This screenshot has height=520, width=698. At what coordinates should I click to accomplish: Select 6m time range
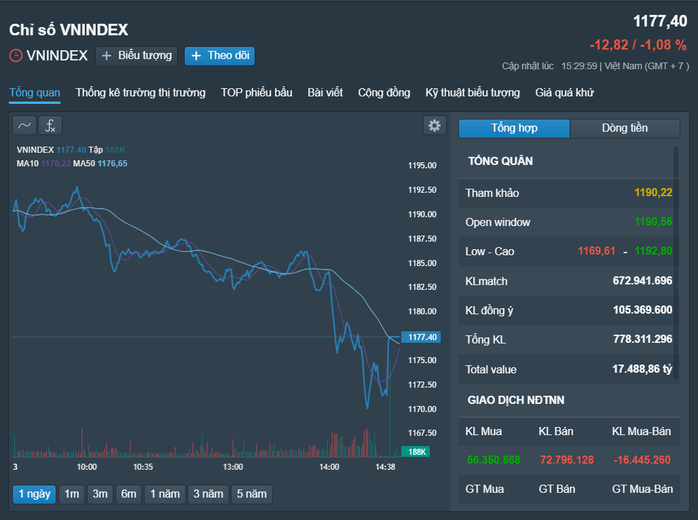click(129, 494)
